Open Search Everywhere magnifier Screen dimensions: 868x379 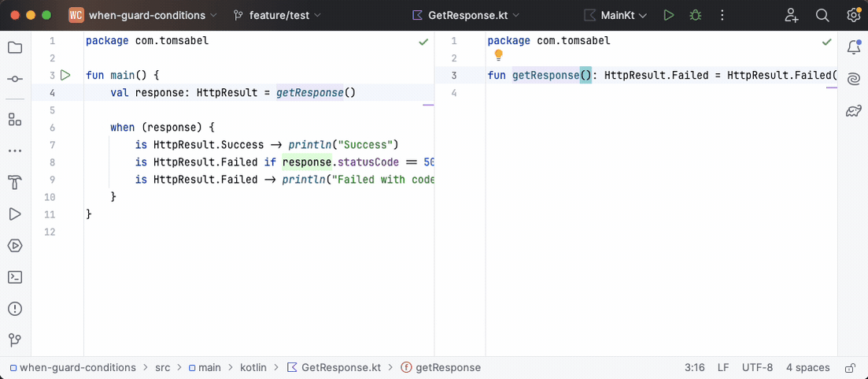(822, 16)
